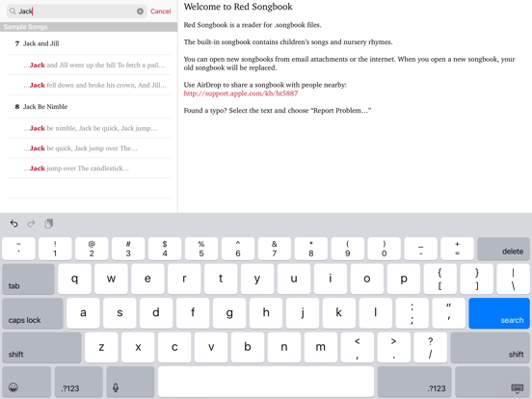Tap the undo arrow icon
Image resolution: width=532 pixels, height=399 pixels.
click(x=13, y=224)
